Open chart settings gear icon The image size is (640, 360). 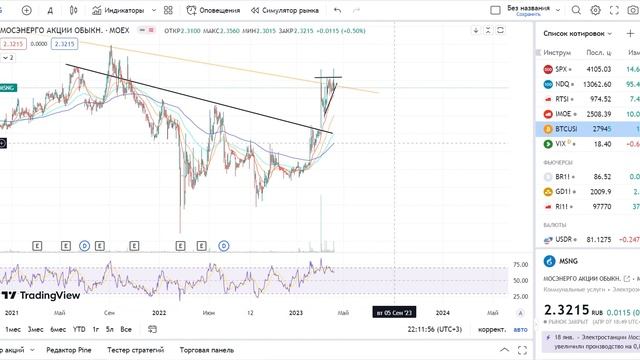596,10
